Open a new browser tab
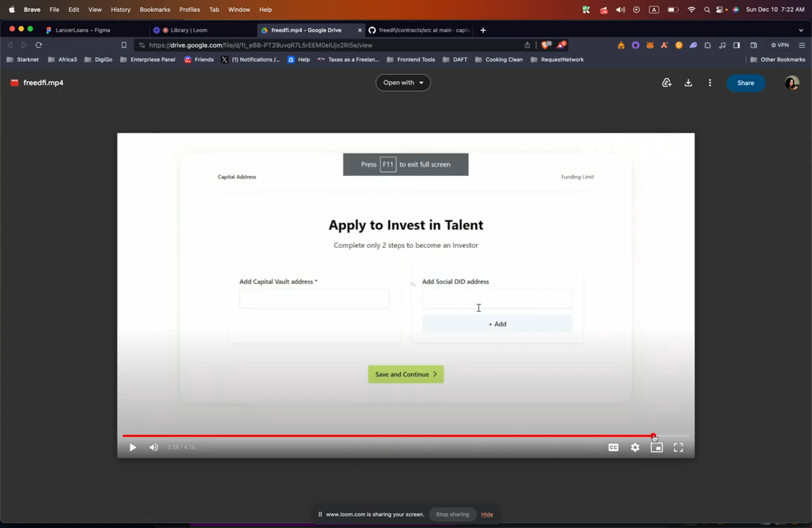Viewport: 812px width, 528px height. [x=483, y=30]
